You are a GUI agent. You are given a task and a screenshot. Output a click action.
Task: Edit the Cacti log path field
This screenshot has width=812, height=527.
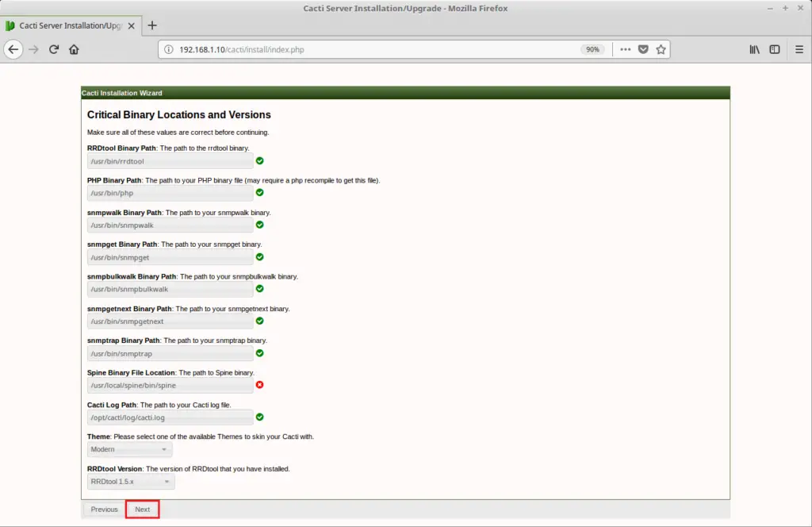tap(170, 417)
